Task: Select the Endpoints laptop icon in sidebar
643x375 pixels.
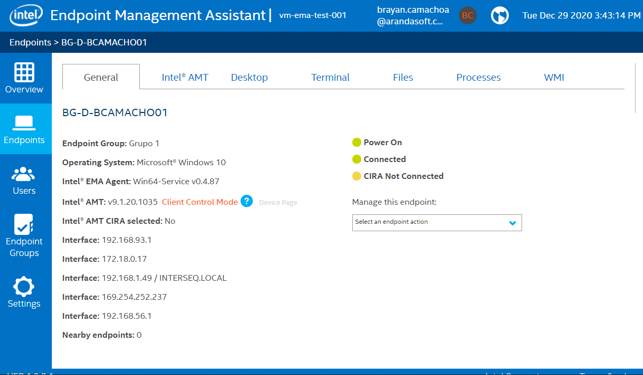Action: coord(24,123)
